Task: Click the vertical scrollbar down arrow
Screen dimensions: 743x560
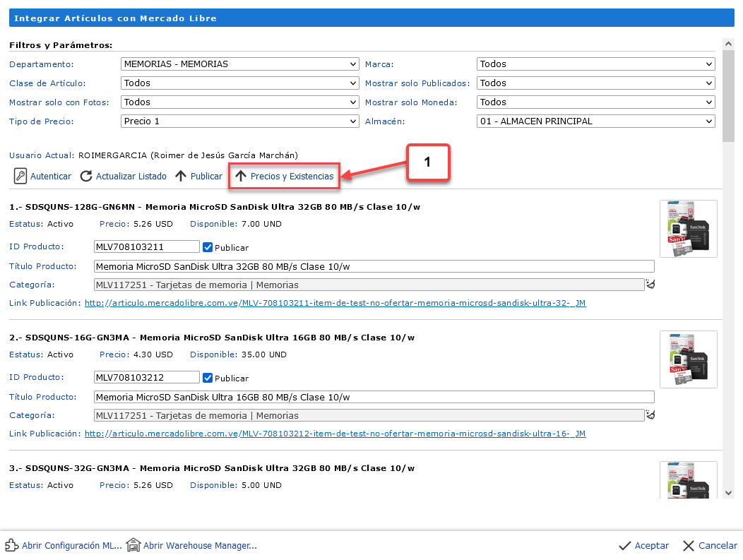Action: point(729,492)
